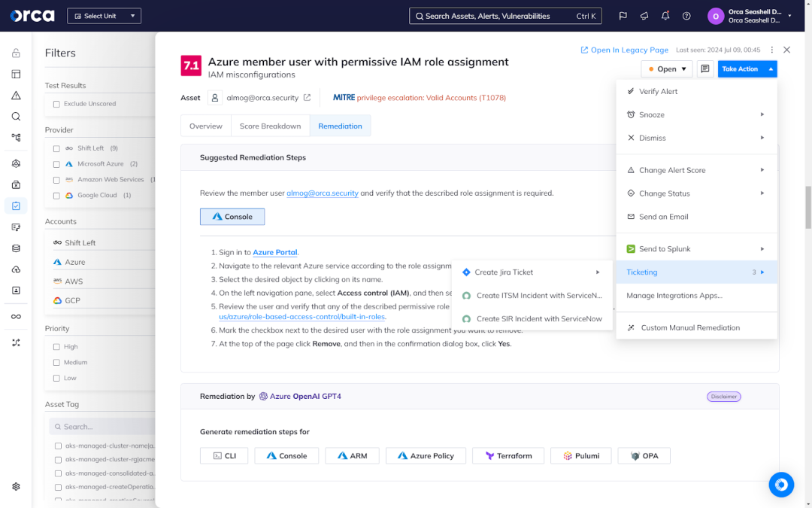Check the Shift Left provider filter
Image resolution: width=812 pixels, height=508 pixels.
pos(56,149)
